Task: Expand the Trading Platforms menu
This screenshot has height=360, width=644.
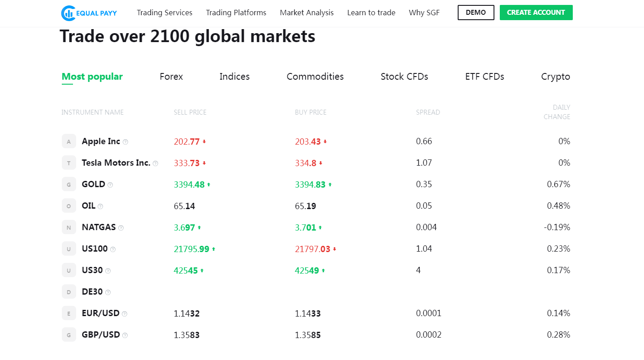Action: 236,13
